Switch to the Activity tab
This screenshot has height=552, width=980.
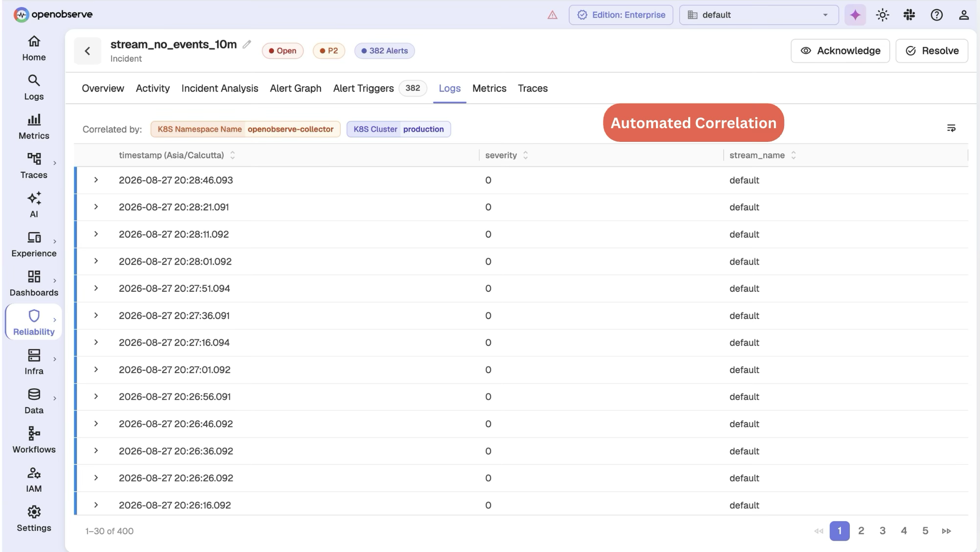(153, 89)
